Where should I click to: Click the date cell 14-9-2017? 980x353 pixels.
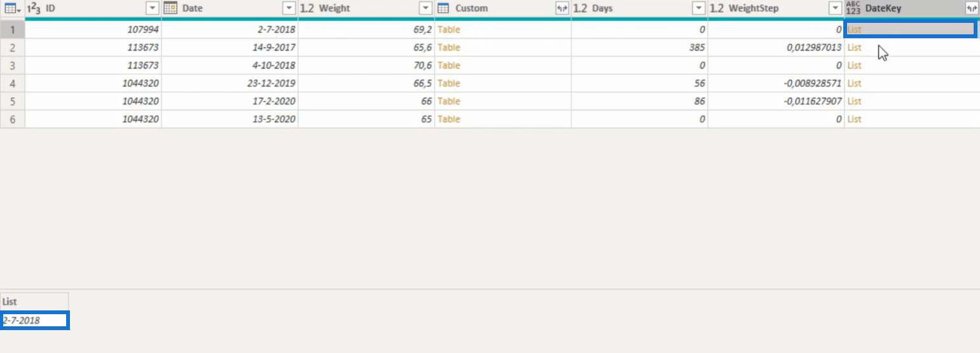pos(230,48)
